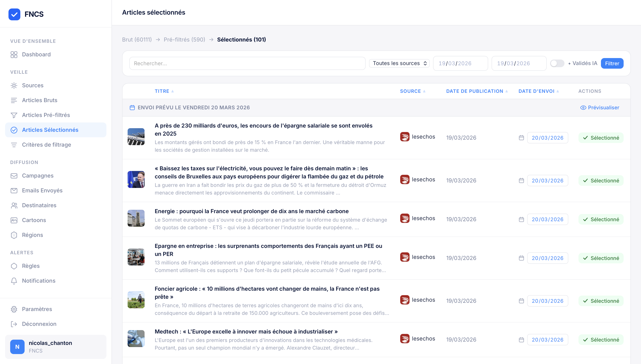Sort by TITRE using its arrow
This screenshot has height=364, width=641.
point(173,91)
